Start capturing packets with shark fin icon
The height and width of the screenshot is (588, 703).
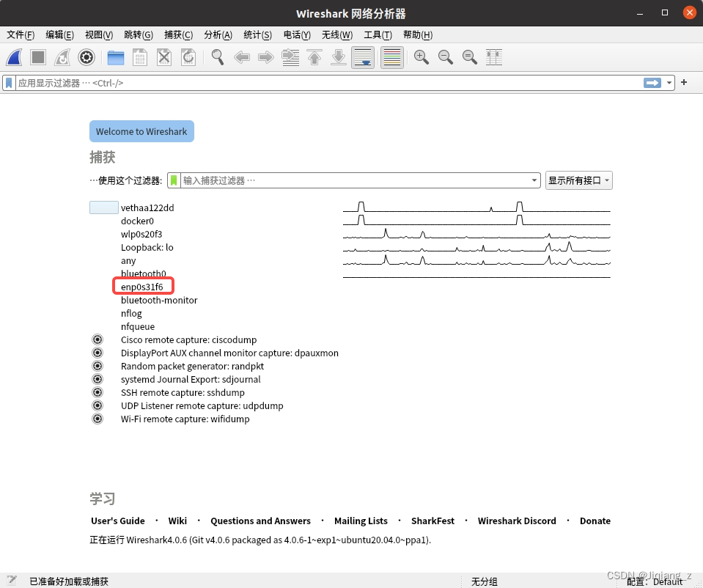15,57
